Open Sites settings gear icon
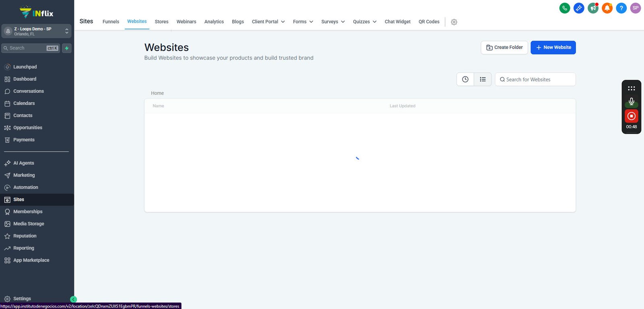Viewport: 644px width, 309px height. coord(454,22)
